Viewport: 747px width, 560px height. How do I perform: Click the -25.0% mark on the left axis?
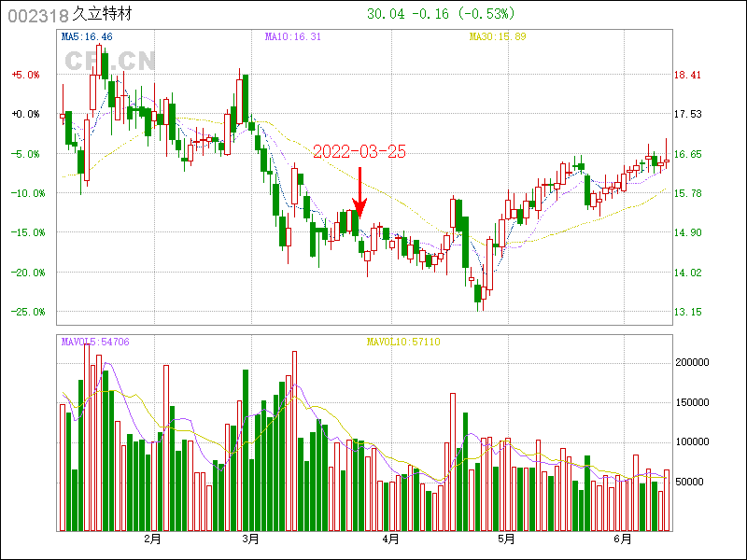25,312
